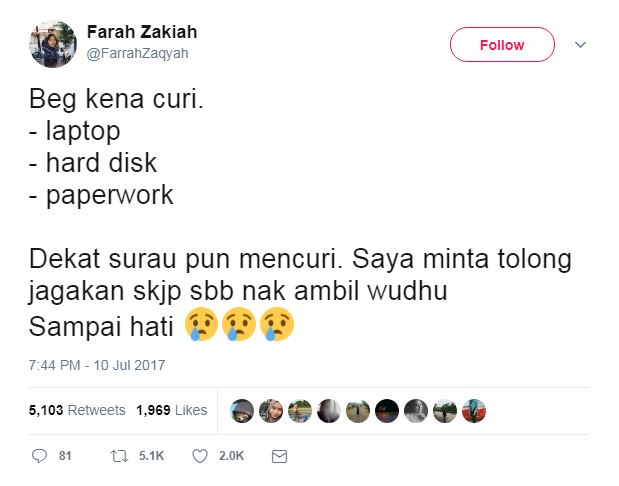
Task: Click the envelope direct message icon
Action: 279,456
